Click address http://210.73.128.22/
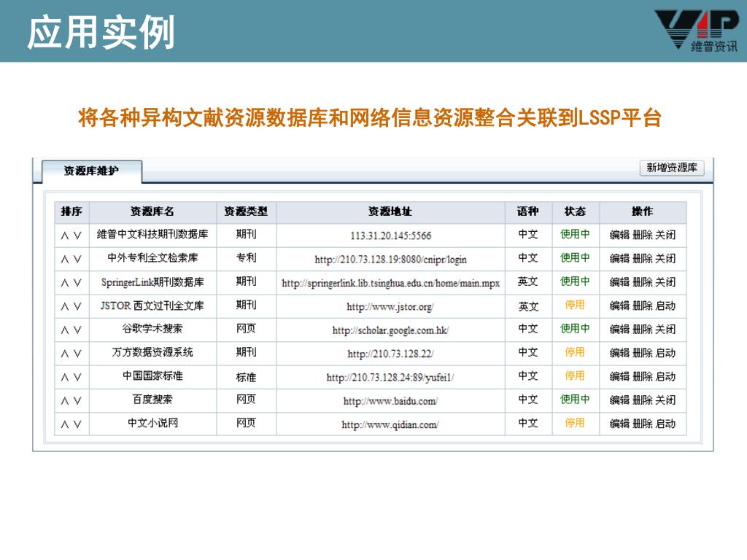Viewport: 747px width, 560px height. pyautogui.click(x=391, y=354)
